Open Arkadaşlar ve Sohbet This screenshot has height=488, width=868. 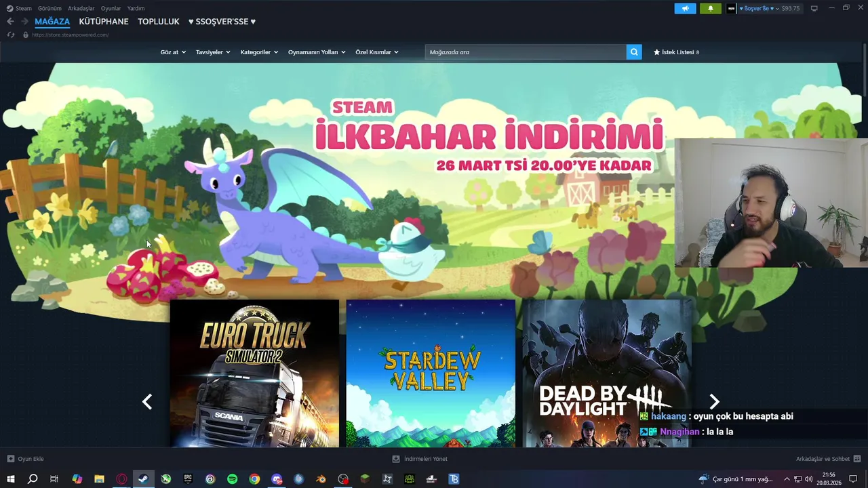[x=828, y=459]
